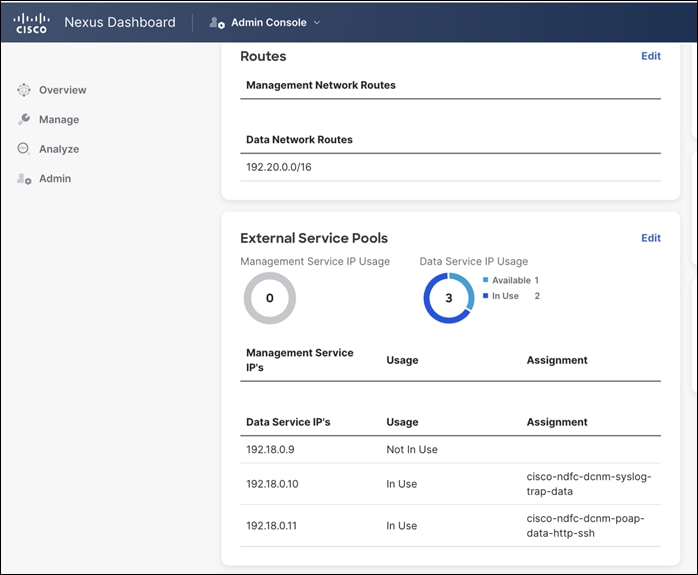
Task: Open the Manage menu item
Action: (59, 119)
